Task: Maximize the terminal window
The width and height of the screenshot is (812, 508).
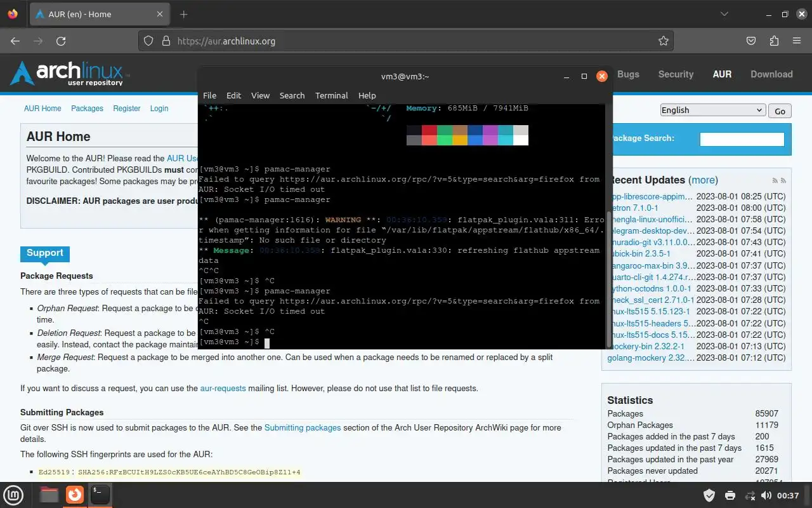Action: [584, 76]
